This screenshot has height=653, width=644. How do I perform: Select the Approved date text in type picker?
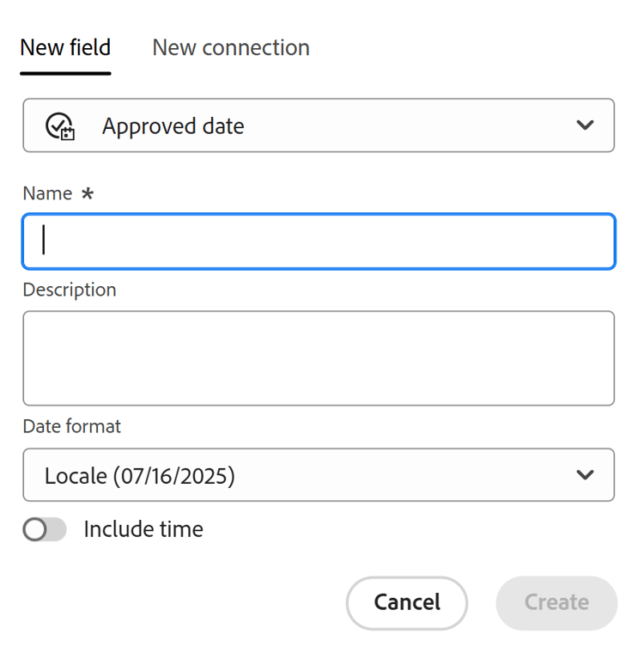coord(173,126)
